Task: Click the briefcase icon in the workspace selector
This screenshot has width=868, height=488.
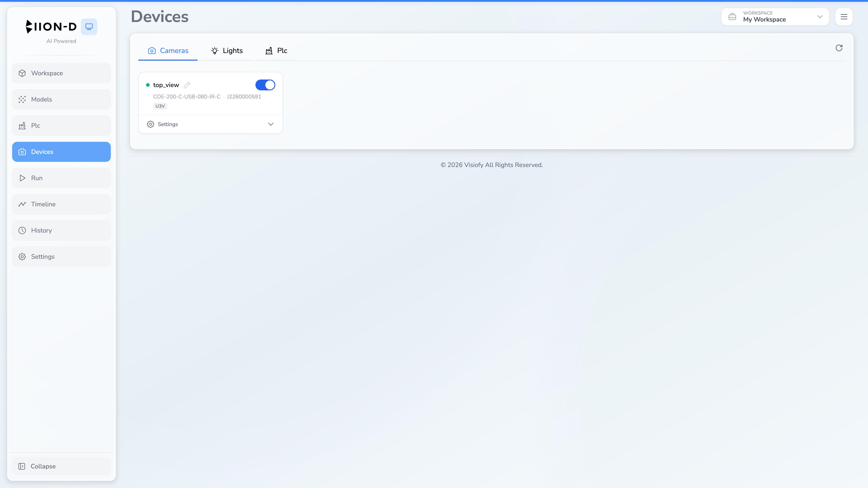Action: (x=732, y=17)
